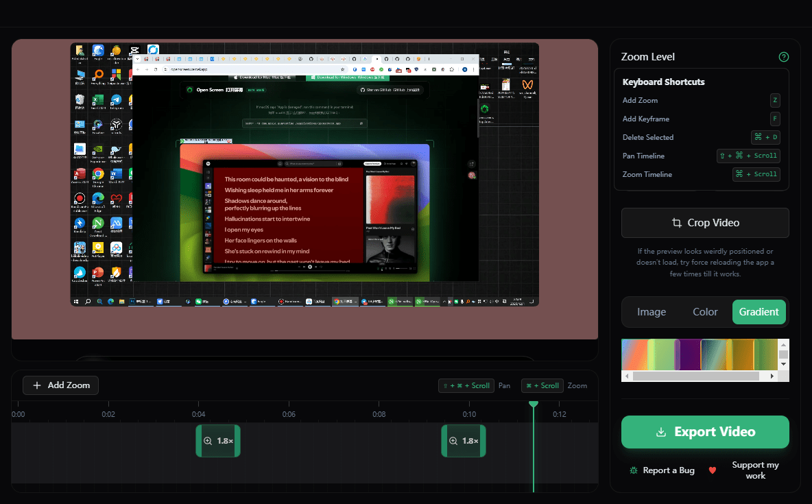The image size is (812, 504).
Task: Switch to the Image background tab
Action: coord(651,312)
